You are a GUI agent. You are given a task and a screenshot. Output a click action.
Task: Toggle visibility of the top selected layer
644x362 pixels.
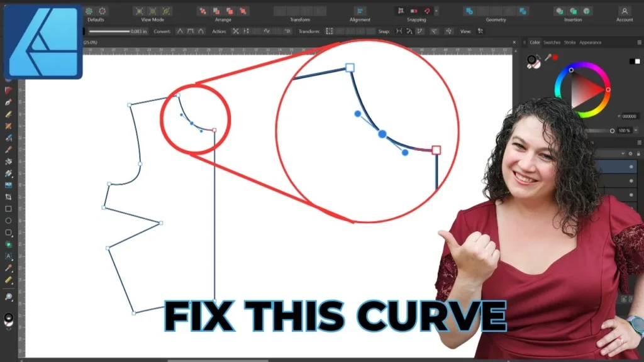tap(631, 167)
